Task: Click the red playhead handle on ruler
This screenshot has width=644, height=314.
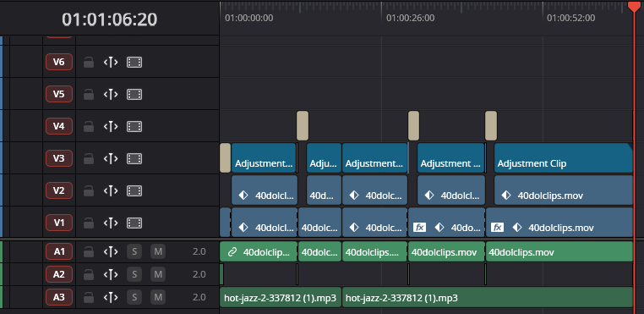Action: pyautogui.click(x=634, y=6)
